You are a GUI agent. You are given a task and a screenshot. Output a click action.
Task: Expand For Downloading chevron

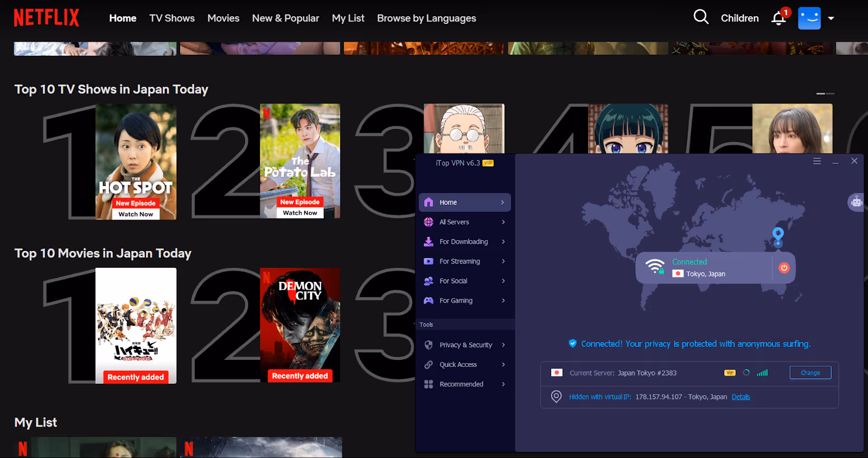point(503,242)
